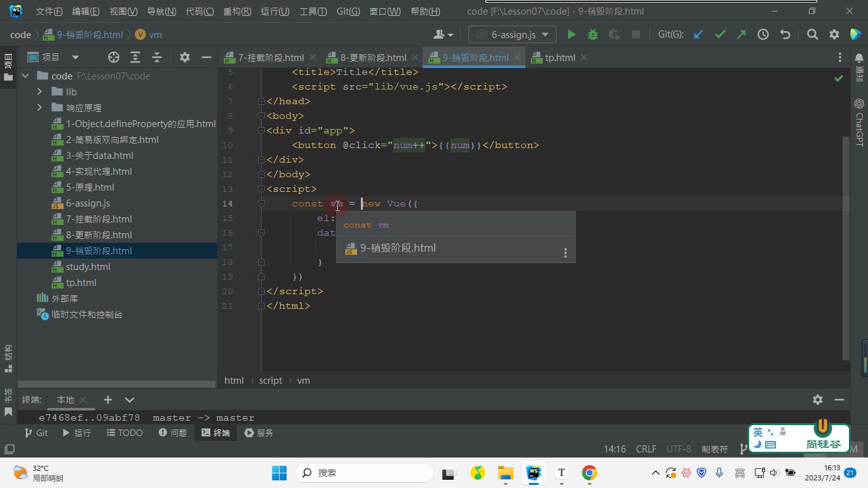Open Chrome from the taskbar
The width and height of the screenshot is (868, 488).
click(x=589, y=473)
